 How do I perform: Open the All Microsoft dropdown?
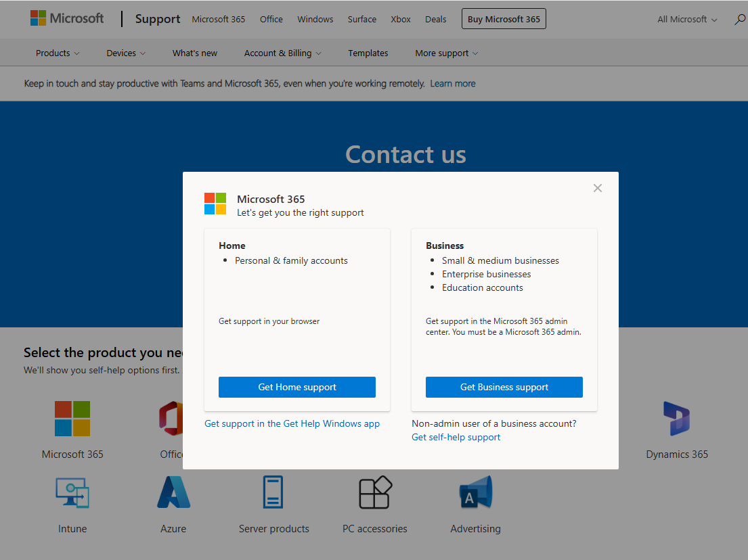[687, 19]
